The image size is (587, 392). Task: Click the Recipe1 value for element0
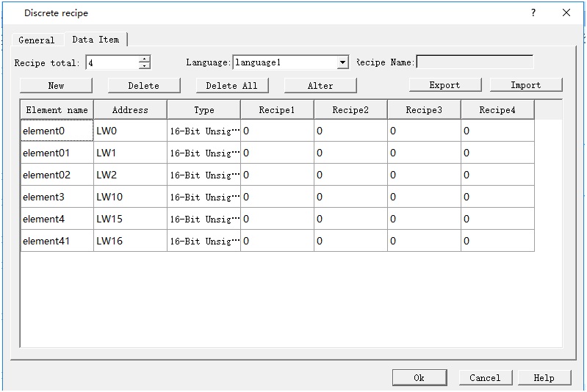(x=277, y=131)
